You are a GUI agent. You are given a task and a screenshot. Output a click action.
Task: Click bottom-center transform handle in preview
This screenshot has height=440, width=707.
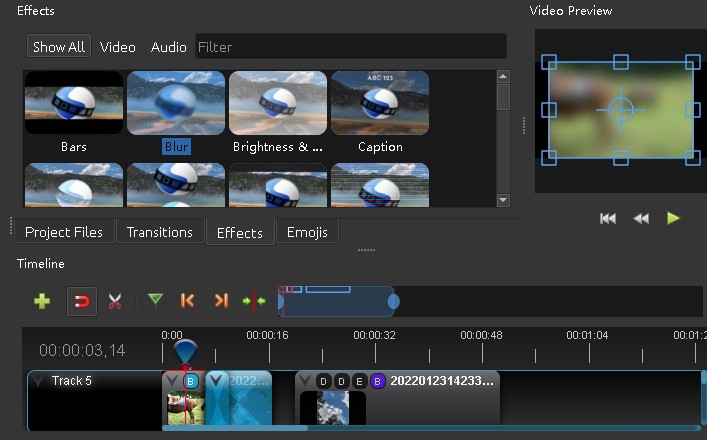coord(621,158)
